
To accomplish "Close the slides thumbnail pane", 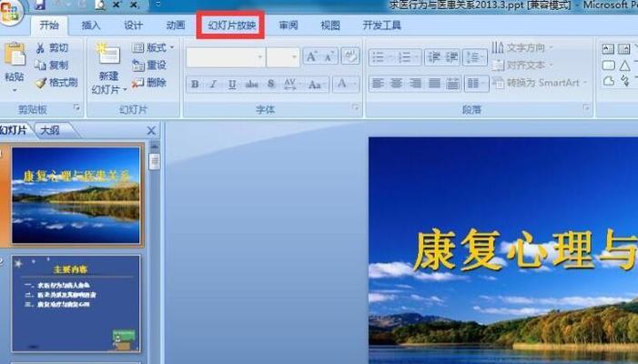I will click(x=151, y=130).
